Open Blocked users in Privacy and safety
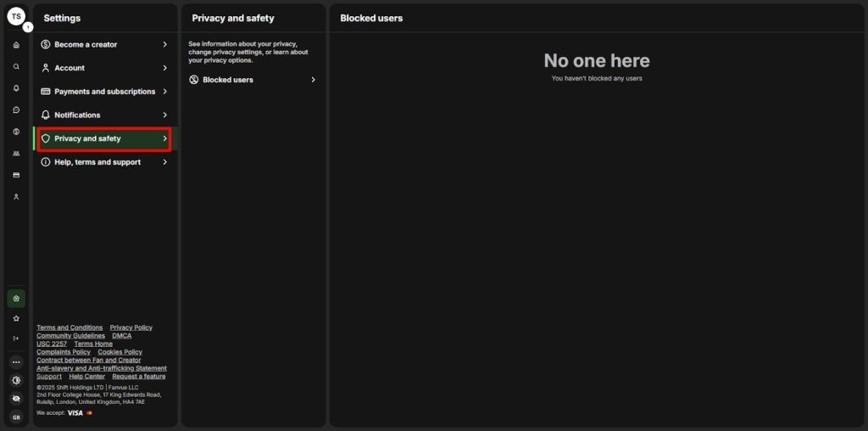The height and width of the screenshot is (431, 868). click(253, 80)
